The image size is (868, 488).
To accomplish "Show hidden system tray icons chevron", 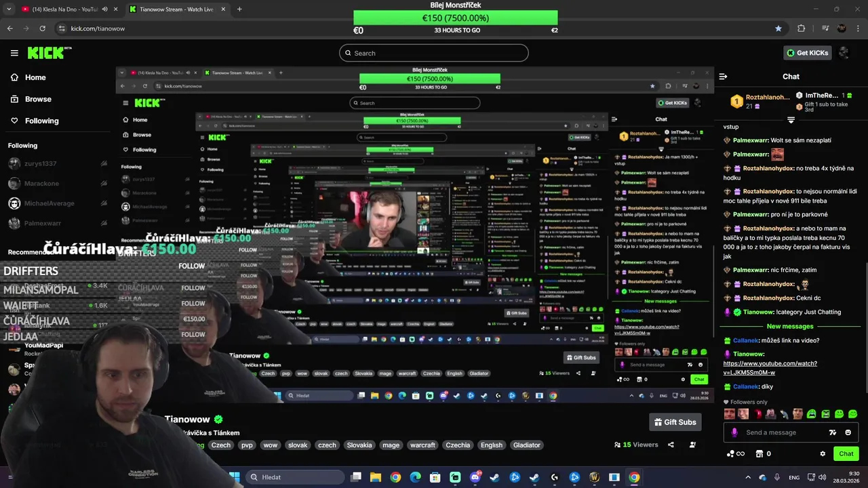I will click(748, 477).
